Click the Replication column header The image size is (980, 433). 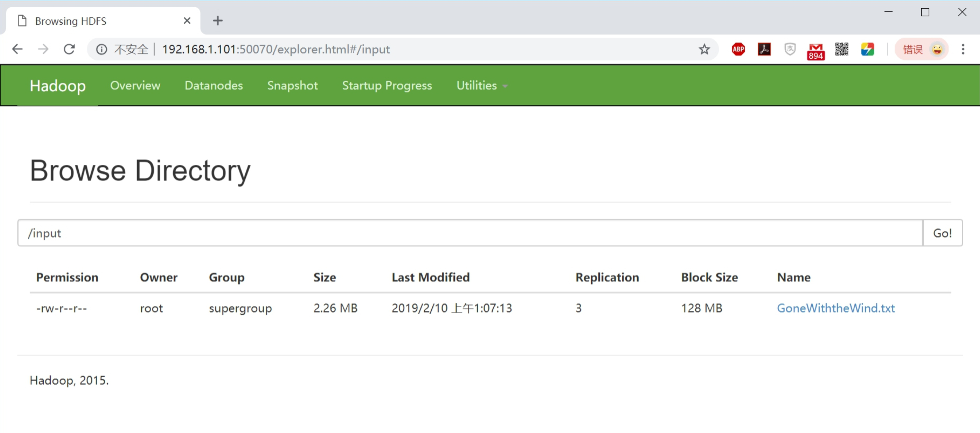tap(607, 277)
